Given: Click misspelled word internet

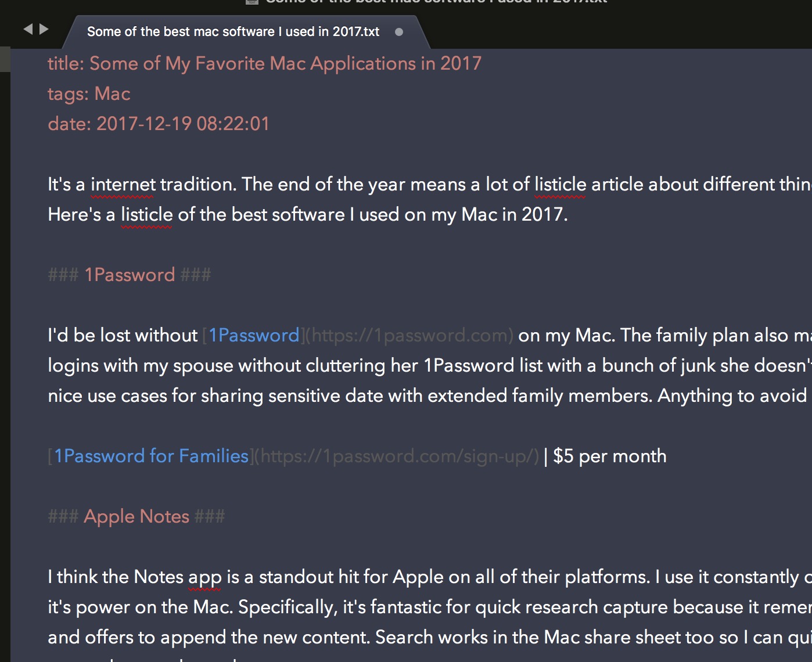Looking at the screenshot, I should click(123, 185).
